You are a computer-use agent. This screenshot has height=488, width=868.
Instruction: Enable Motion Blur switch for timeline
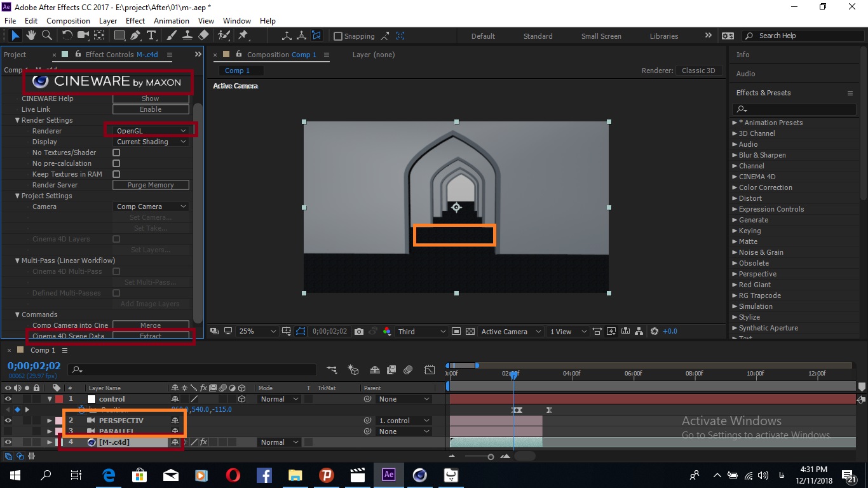pos(409,370)
